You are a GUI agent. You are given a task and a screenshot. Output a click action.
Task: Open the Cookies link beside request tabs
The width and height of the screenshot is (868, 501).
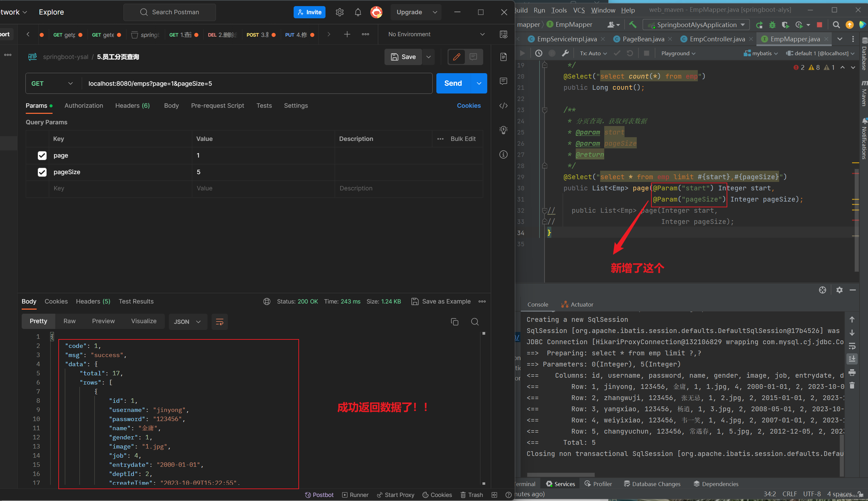click(468, 106)
